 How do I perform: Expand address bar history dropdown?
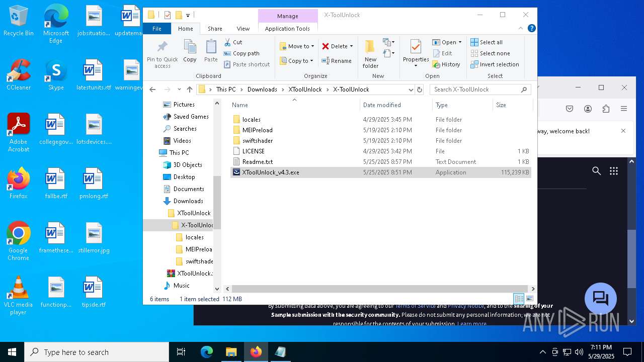(x=411, y=89)
